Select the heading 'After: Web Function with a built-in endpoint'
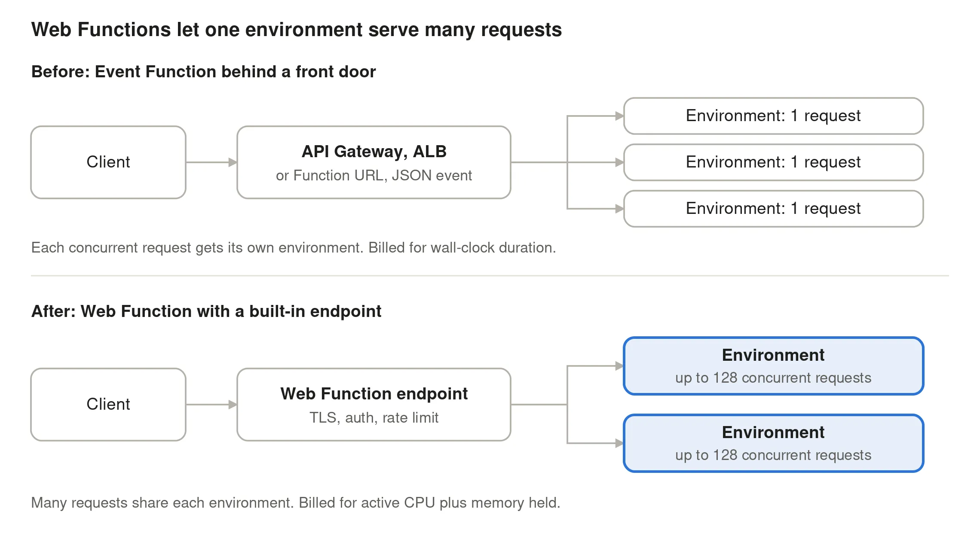 pyautogui.click(x=206, y=311)
